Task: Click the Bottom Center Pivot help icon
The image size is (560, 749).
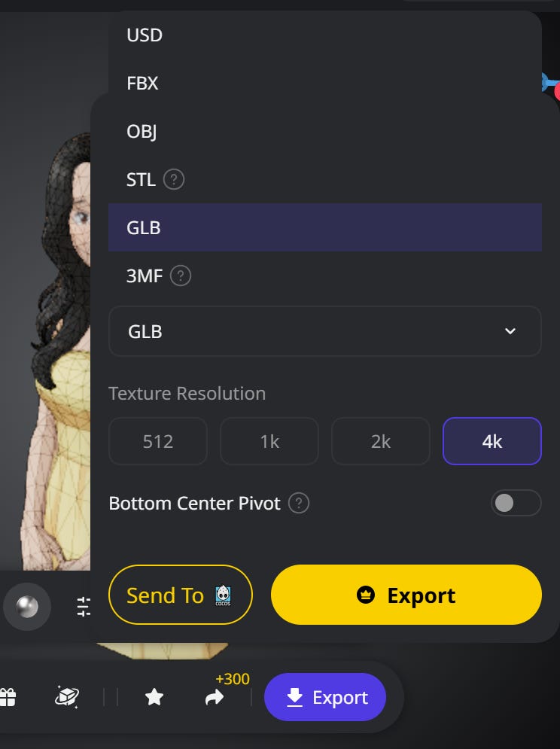Action: (299, 503)
